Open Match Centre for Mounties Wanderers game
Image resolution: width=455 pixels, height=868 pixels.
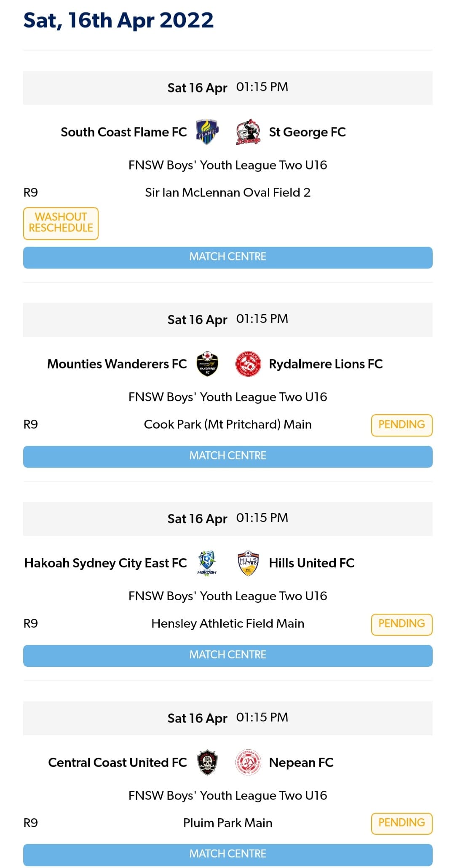[x=227, y=456]
